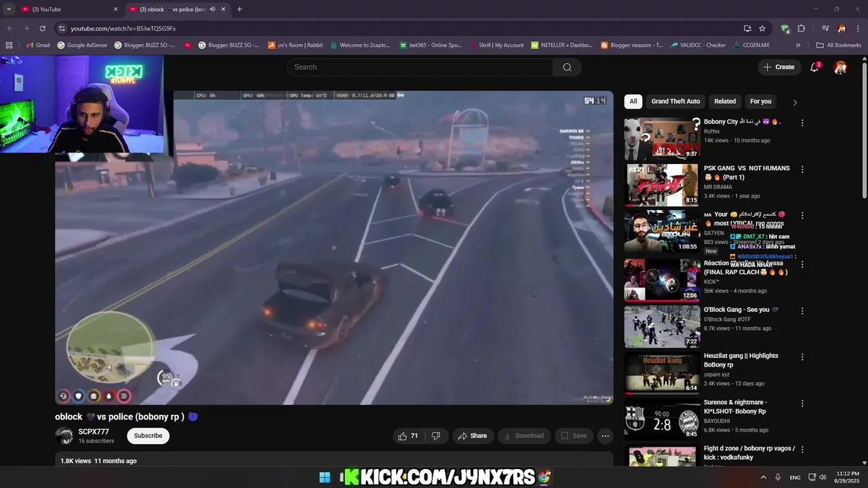The image size is (868, 488).
Task: Focus the YouTube search field
Action: point(420,67)
